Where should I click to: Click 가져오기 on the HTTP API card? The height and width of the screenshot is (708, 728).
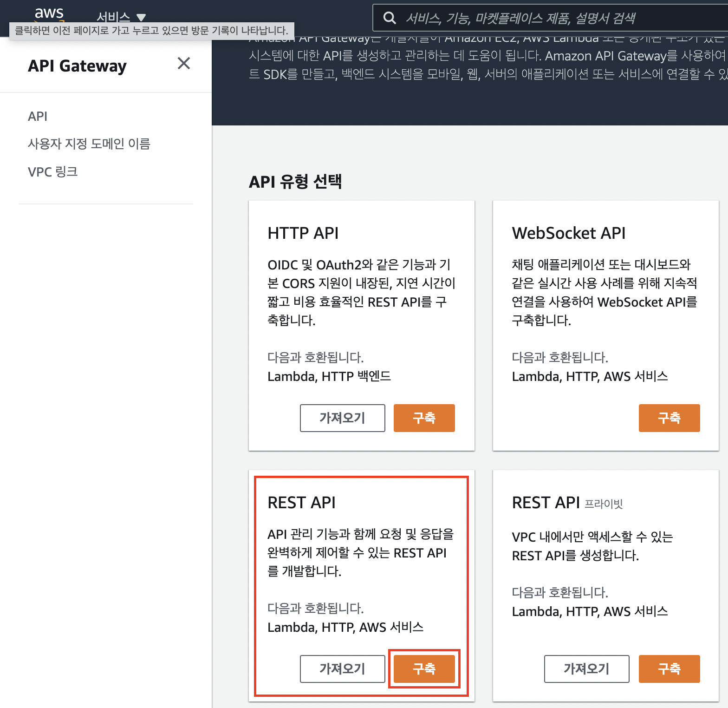(x=342, y=418)
